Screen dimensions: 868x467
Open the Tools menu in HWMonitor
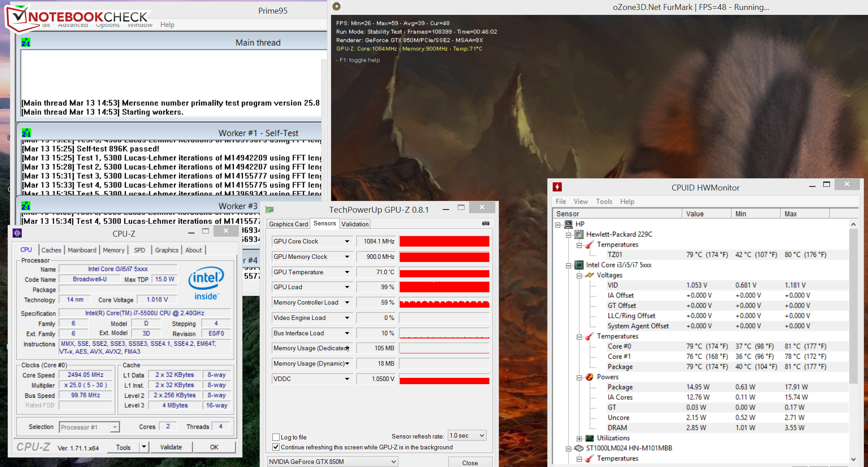[604, 201]
